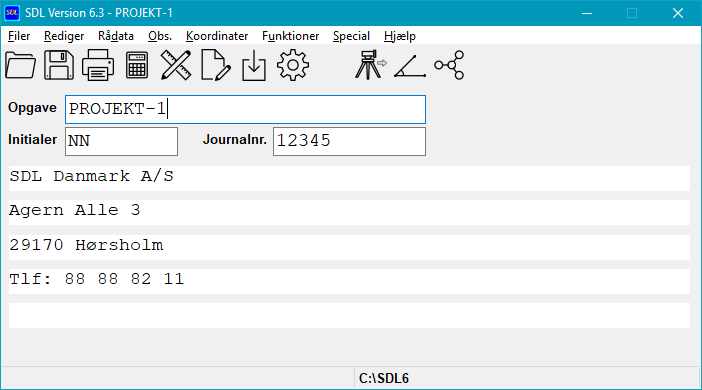The image size is (702, 390).
Task: Close the SDL window
Action: [678, 13]
